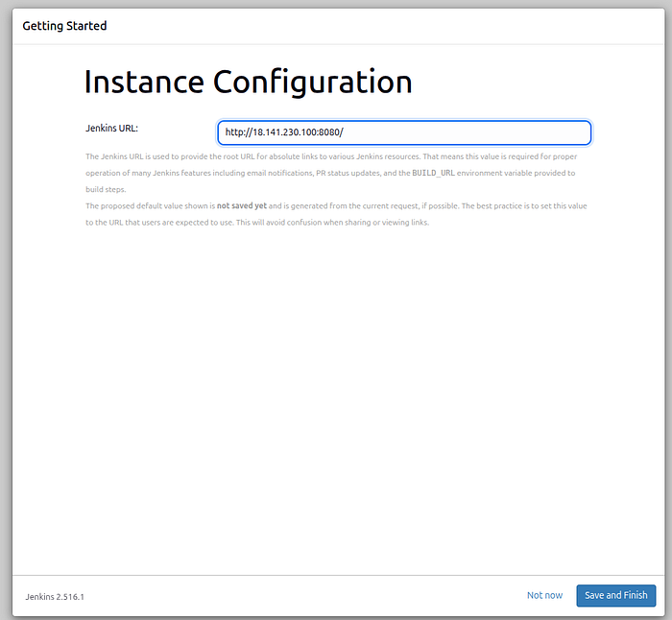The height and width of the screenshot is (620, 672).
Task: Click the Instance Configuration heading
Action: pyautogui.click(x=248, y=82)
